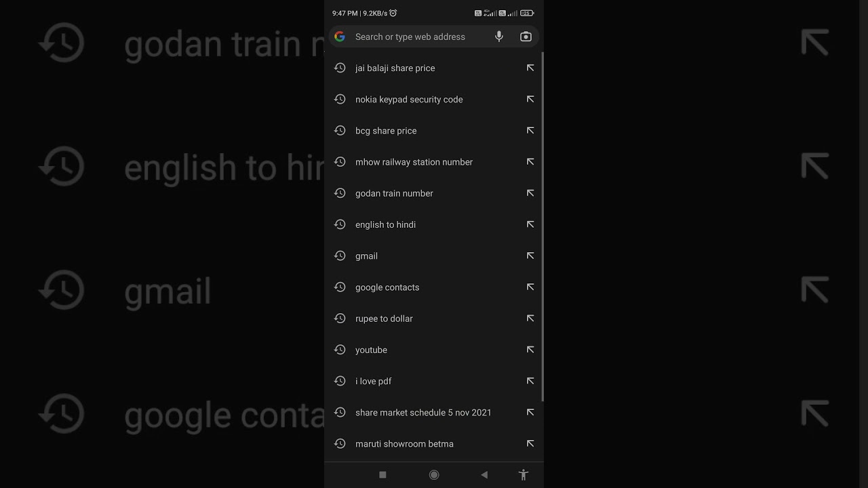The width and height of the screenshot is (868, 488).
Task: Tap history clock icon beside 'youtube'
Action: 340,350
